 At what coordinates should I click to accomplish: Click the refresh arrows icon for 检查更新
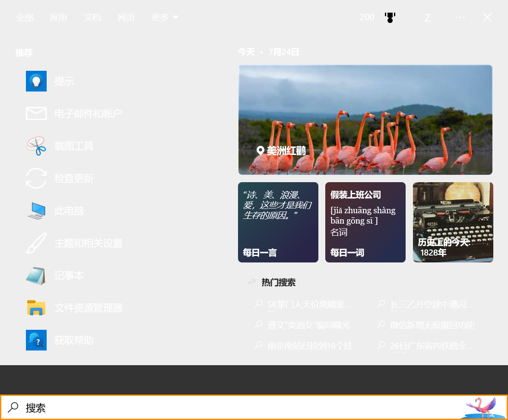[36, 178]
